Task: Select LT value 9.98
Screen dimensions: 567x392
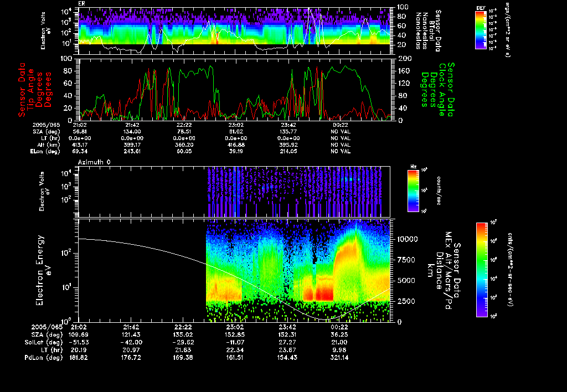Action: coord(339,350)
